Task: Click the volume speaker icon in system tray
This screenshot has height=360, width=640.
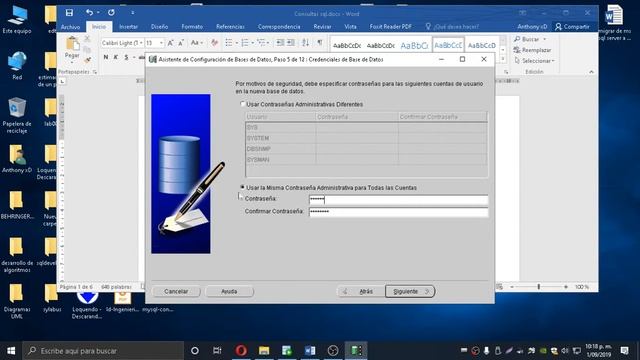Action: point(565,351)
